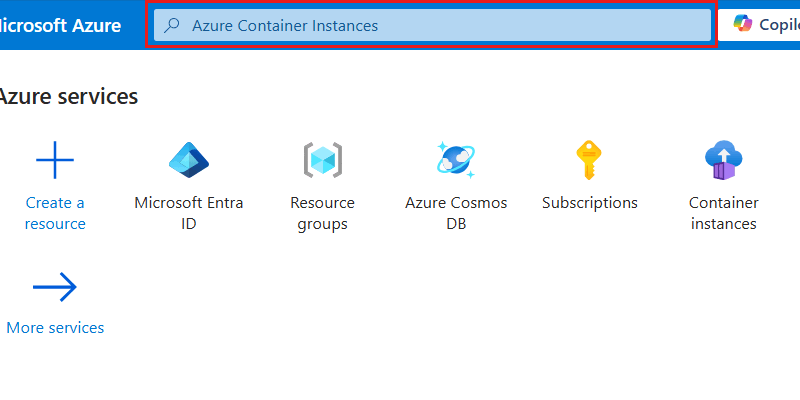This screenshot has height=400, width=800.
Task: Open the "More services" link text
Action: click(x=55, y=327)
